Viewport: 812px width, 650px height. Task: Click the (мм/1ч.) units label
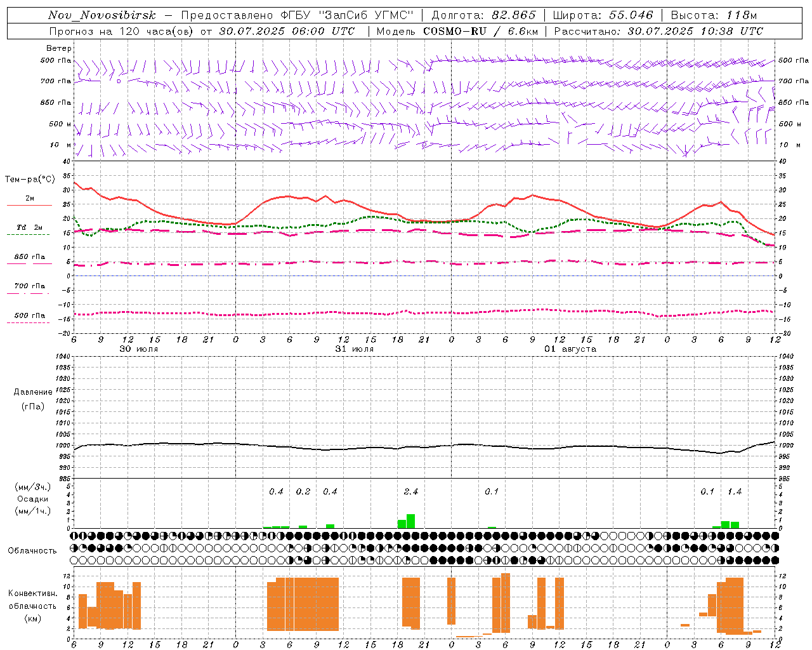pos(33,510)
